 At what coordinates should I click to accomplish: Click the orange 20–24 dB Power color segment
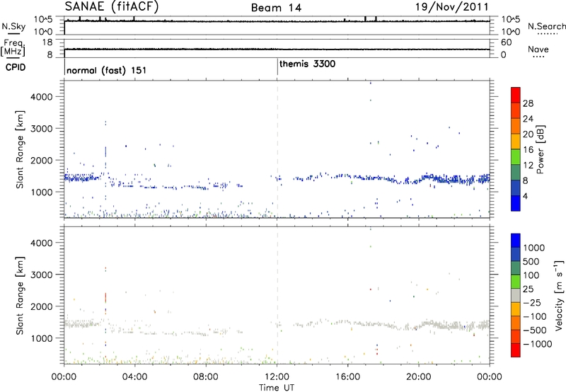coord(516,125)
